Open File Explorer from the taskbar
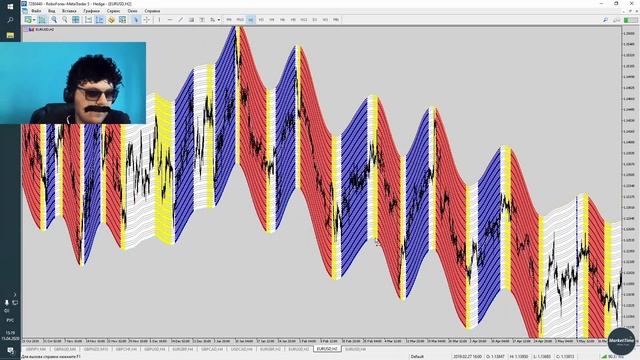 point(10,36)
